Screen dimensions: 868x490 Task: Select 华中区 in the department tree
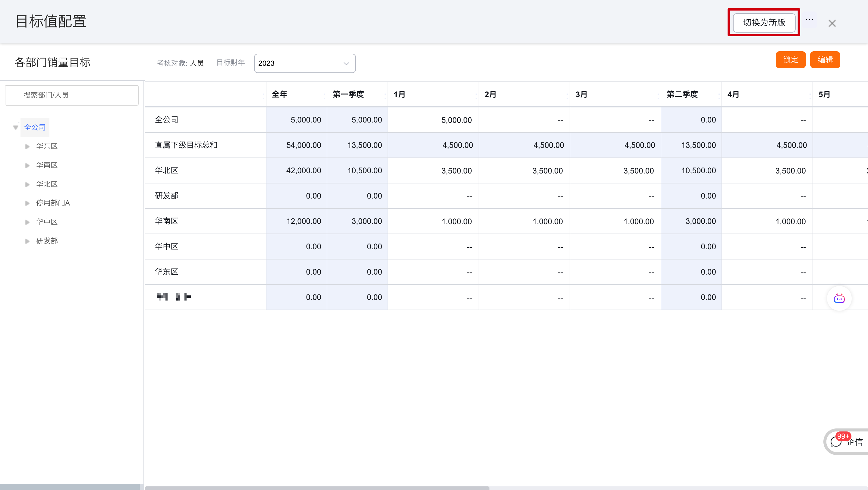coord(47,222)
